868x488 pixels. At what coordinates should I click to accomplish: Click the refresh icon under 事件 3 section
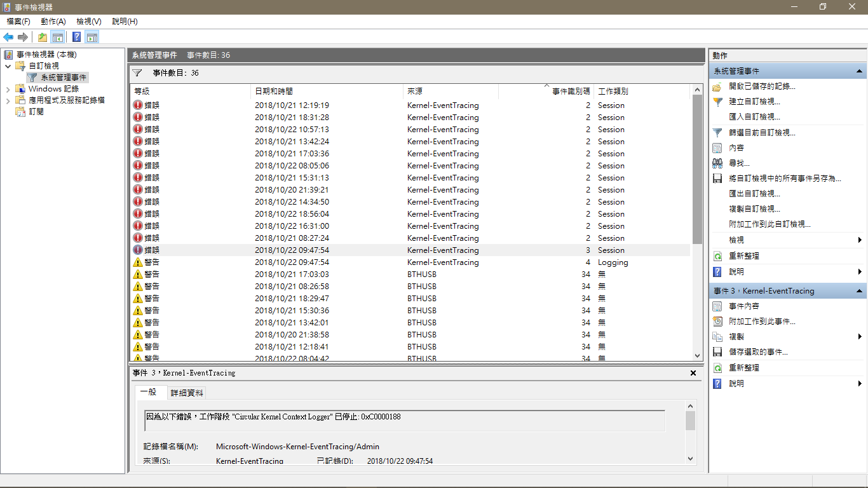point(717,368)
